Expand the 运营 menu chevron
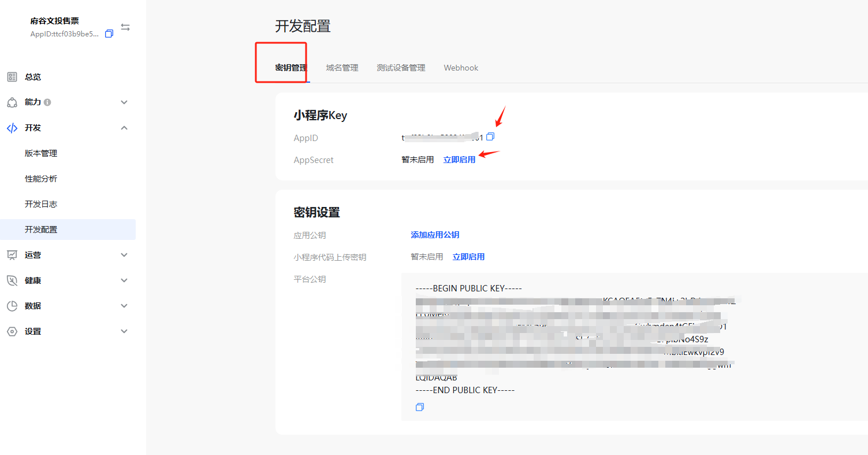 tap(124, 255)
